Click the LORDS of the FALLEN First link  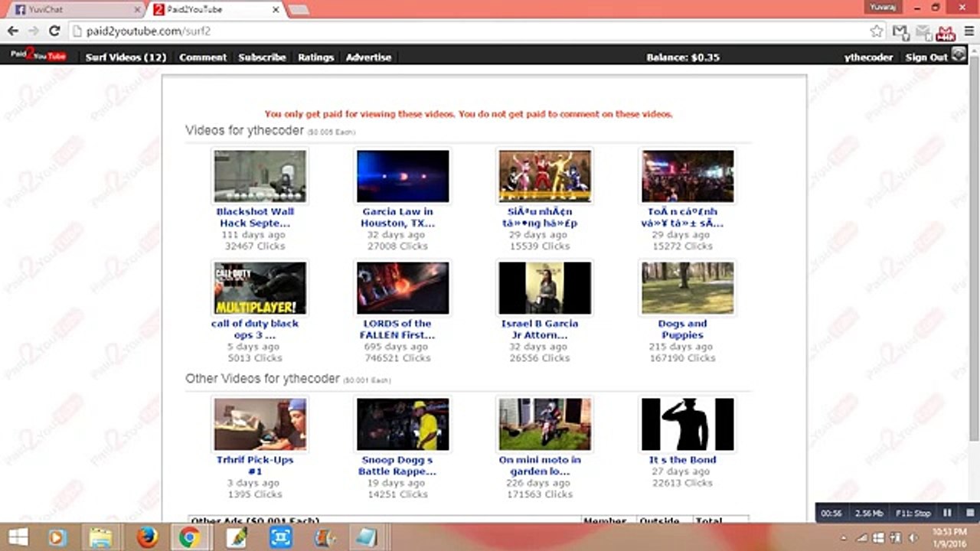point(397,329)
